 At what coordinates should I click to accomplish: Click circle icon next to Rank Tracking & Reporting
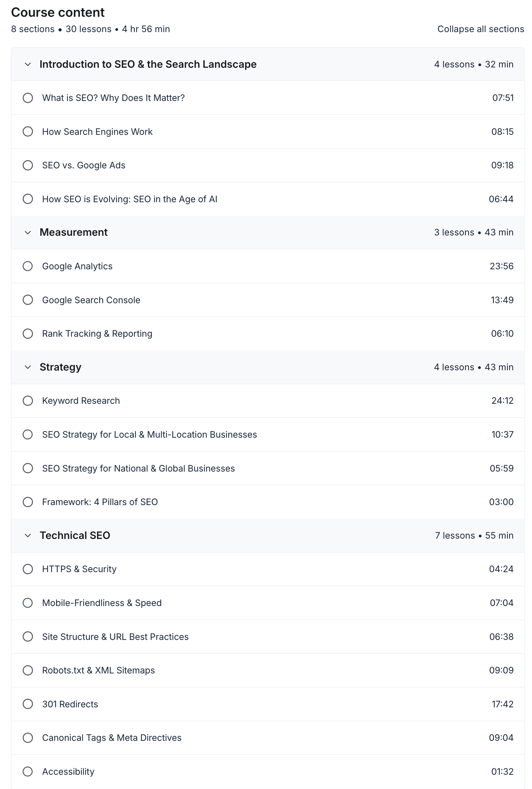(28, 334)
